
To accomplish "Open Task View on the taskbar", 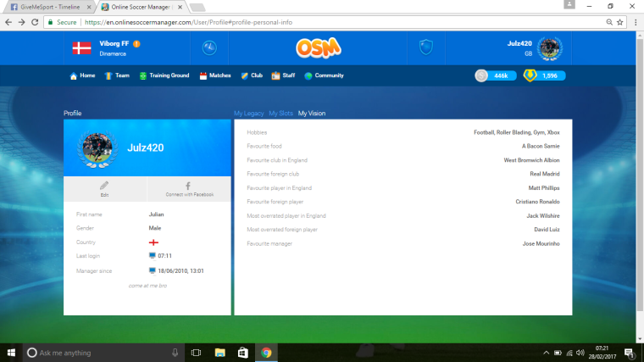I will point(196,353).
